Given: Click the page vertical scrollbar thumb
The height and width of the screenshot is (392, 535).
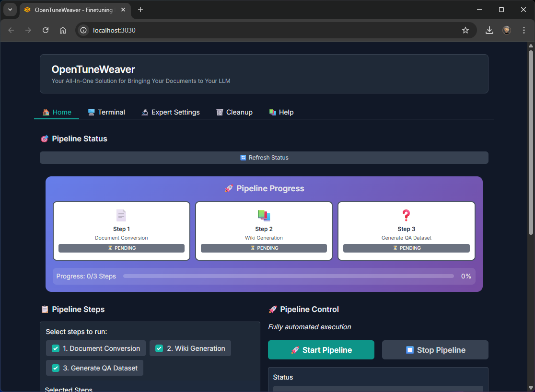Looking at the screenshot, I should click(x=531, y=142).
